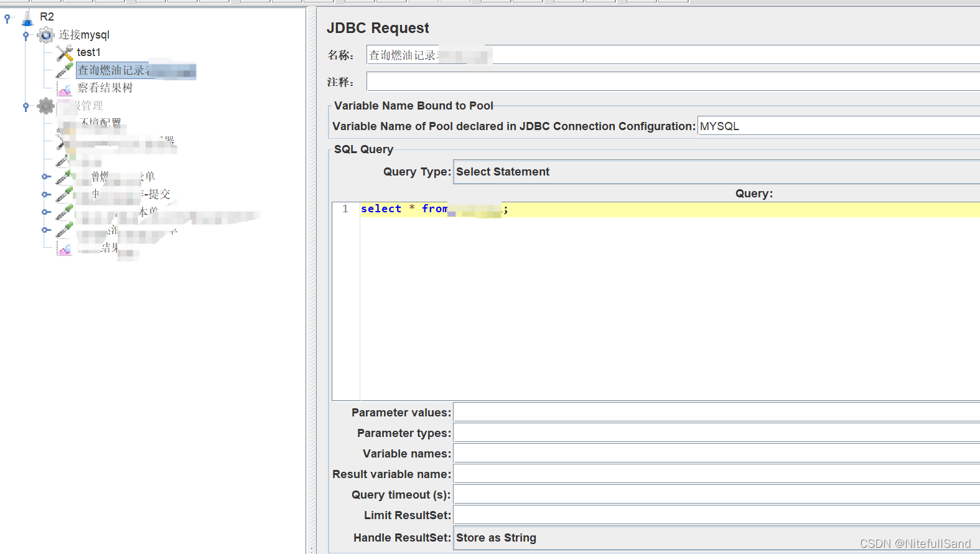This screenshot has height=554, width=980.
Task: Click the 'Variable Name Bound to Pool' section title
Action: coord(414,106)
